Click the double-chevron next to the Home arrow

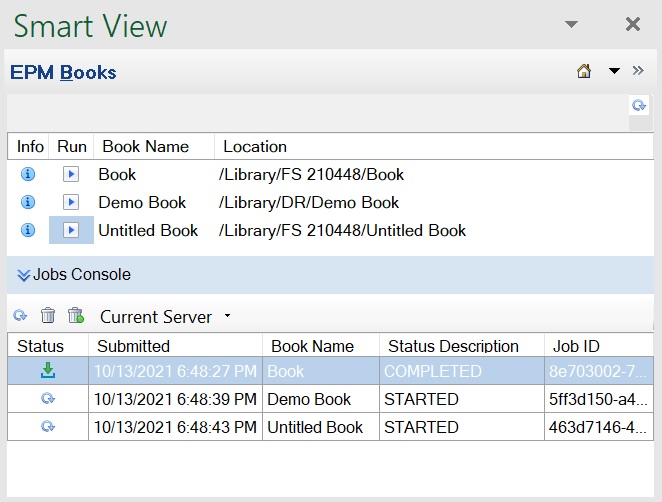tap(638, 71)
